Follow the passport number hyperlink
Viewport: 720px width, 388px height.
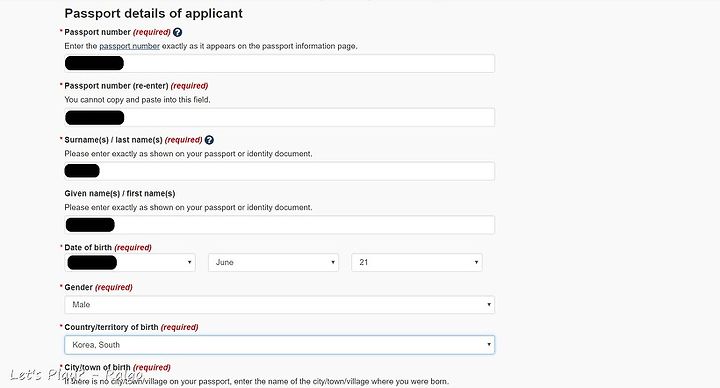[x=129, y=46]
